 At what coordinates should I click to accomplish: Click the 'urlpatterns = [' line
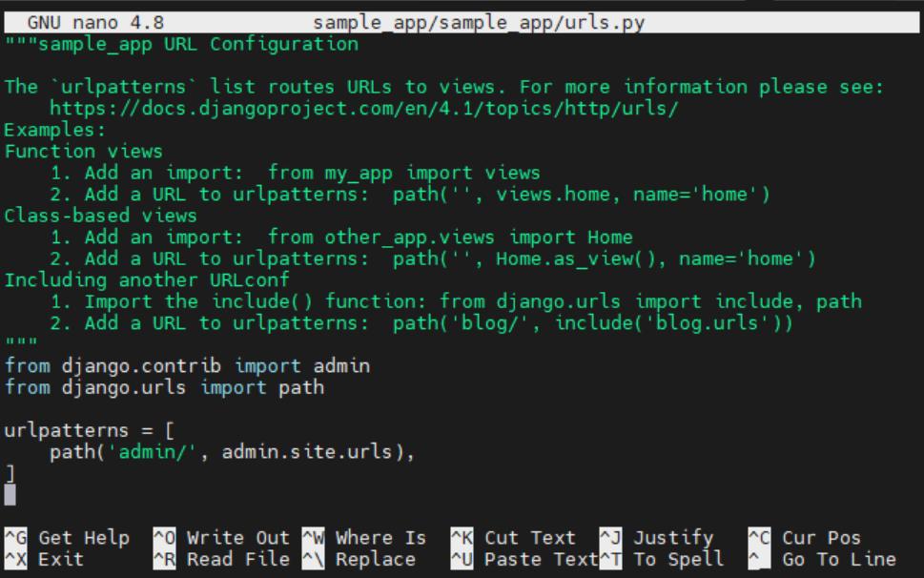click(x=90, y=431)
